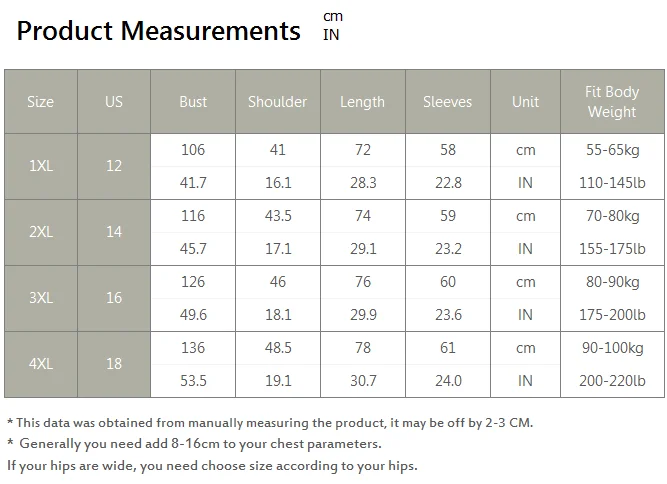Click the hips sizing advice note
The image size is (667, 484).
pyautogui.click(x=212, y=466)
